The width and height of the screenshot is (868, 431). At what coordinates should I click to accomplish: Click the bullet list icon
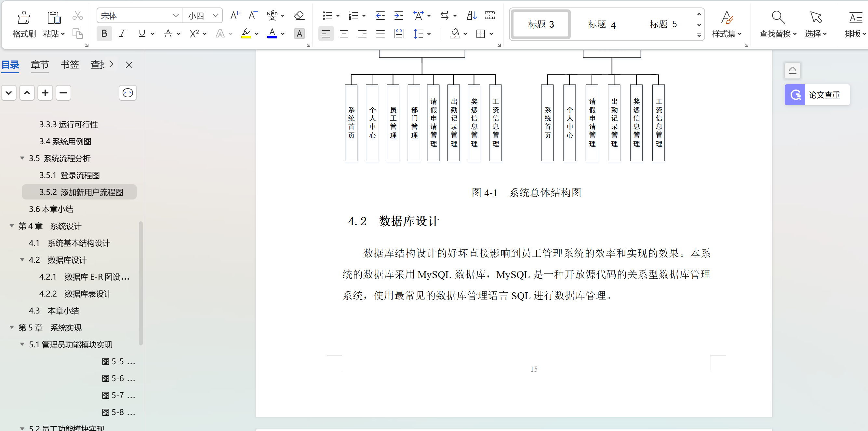click(327, 16)
